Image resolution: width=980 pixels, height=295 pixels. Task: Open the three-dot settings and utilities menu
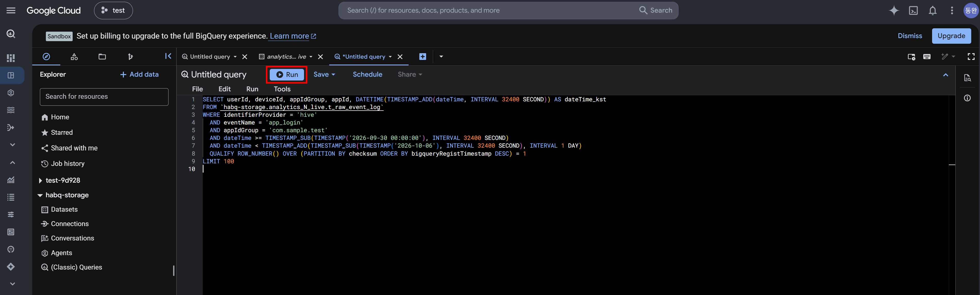point(952,11)
